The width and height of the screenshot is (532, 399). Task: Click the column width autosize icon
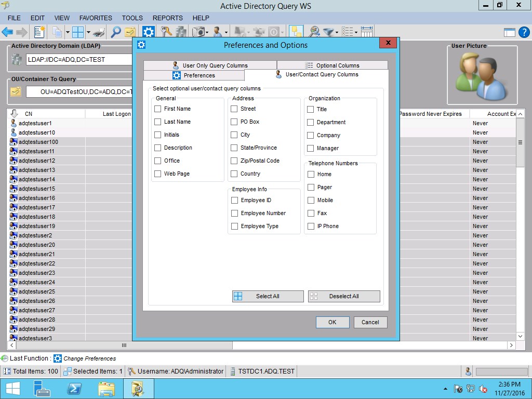coord(367,32)
